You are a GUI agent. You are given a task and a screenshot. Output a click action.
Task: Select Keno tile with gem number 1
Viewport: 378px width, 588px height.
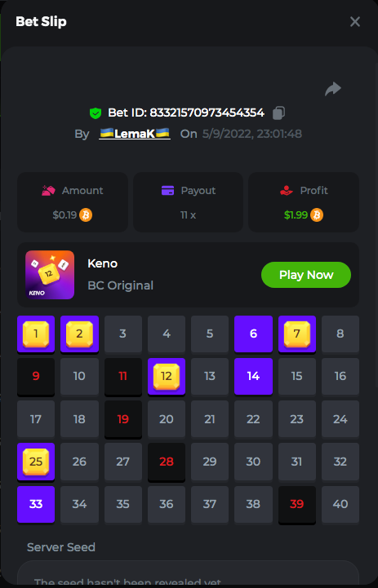(36, 334)
